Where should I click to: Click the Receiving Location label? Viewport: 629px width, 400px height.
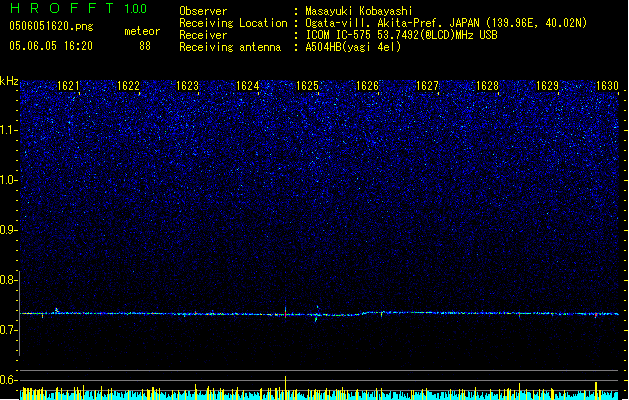pyautogui.click(x=233, y=23)
